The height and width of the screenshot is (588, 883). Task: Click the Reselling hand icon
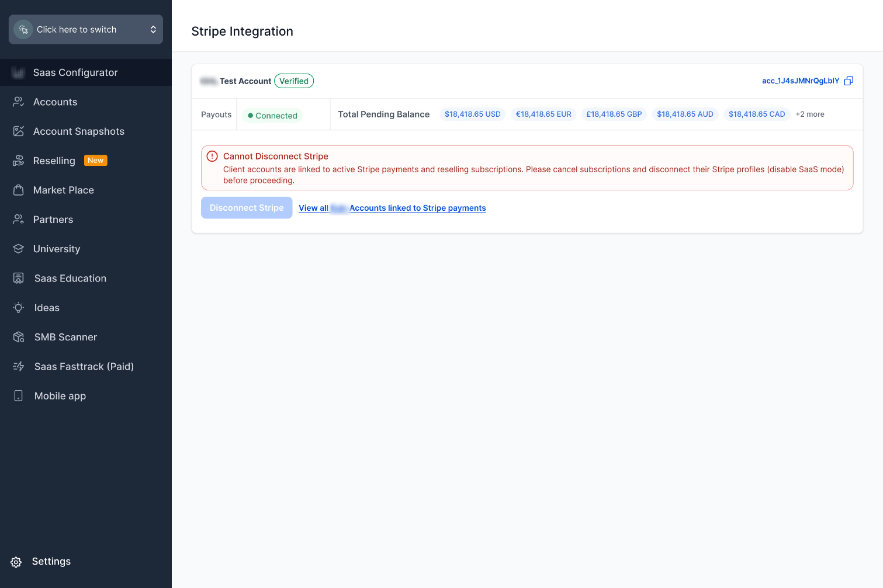[19, 161]
